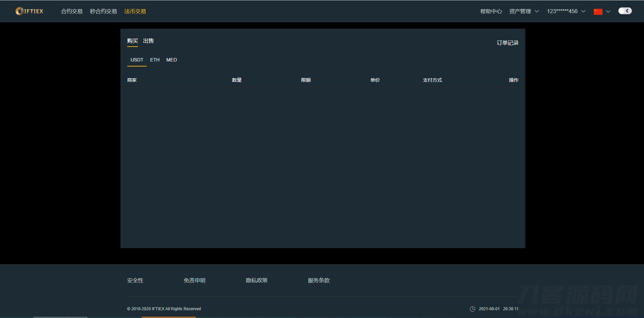This screenshot has height=318, width=644.
Task: Select the 购买 tab
Action: click(132, 41)
